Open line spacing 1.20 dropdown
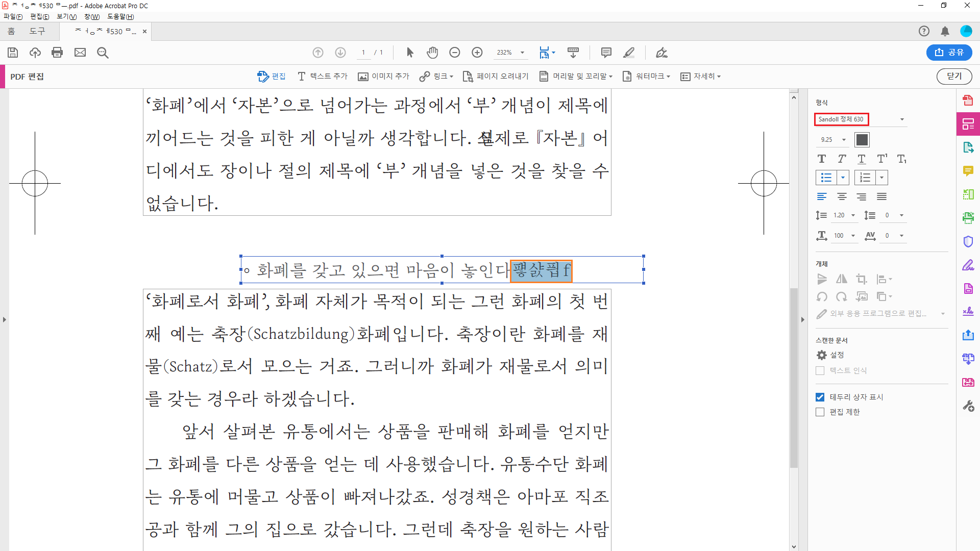 [853, 215]
